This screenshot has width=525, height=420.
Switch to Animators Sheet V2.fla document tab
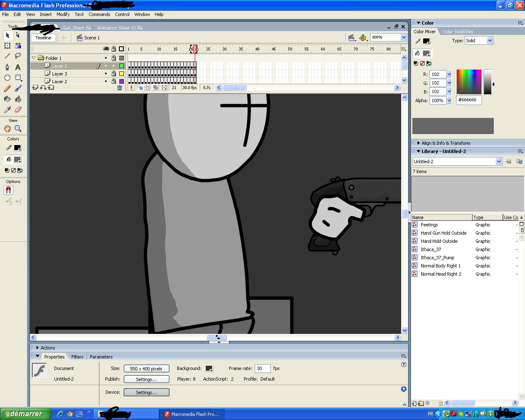tap(120, 28)
